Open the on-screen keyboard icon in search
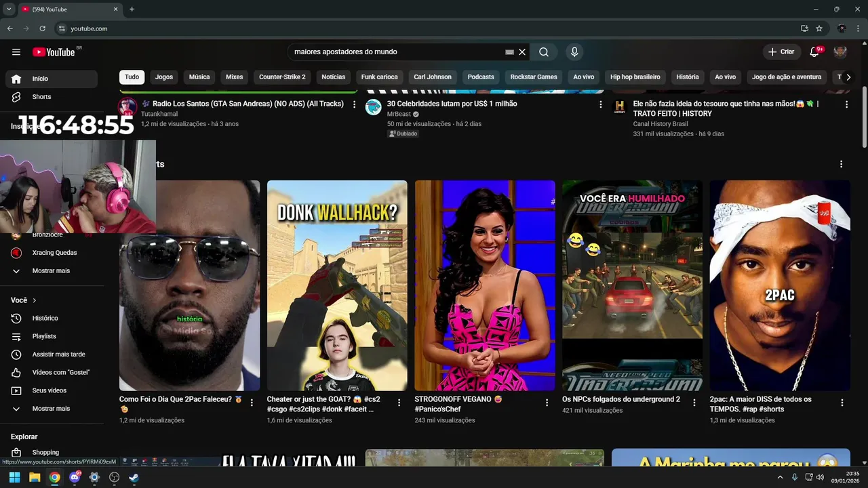 pyautogui.click(x=510, y=52)
